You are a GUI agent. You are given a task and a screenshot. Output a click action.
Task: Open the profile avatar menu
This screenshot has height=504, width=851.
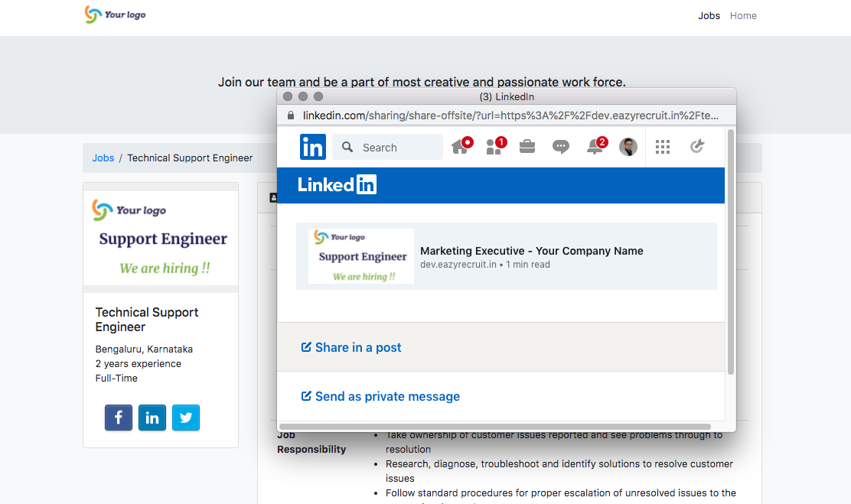click(x=628, y=147)
